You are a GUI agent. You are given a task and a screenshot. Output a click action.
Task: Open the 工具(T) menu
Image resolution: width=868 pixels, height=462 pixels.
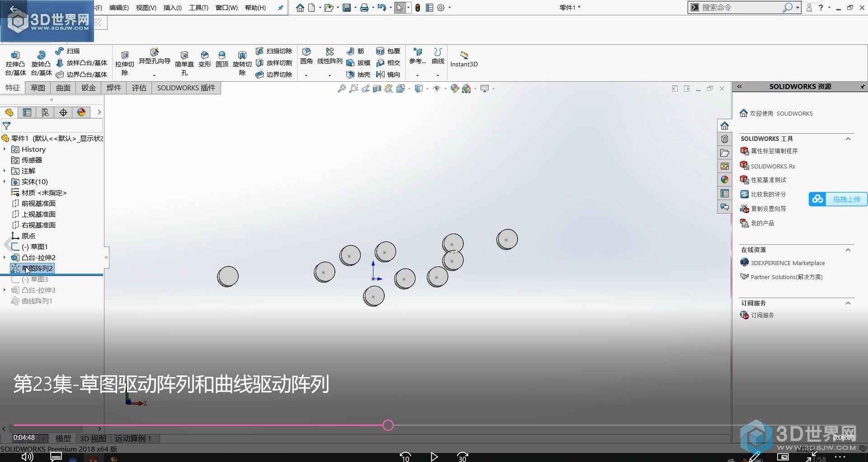point(198,8)
